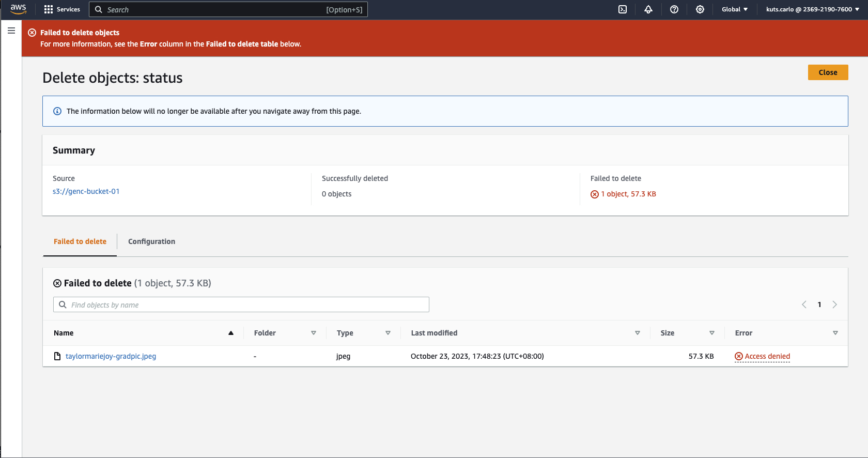Select the Failed to delete tab
Screen dimensions: 868x458
tap(80, 241)
